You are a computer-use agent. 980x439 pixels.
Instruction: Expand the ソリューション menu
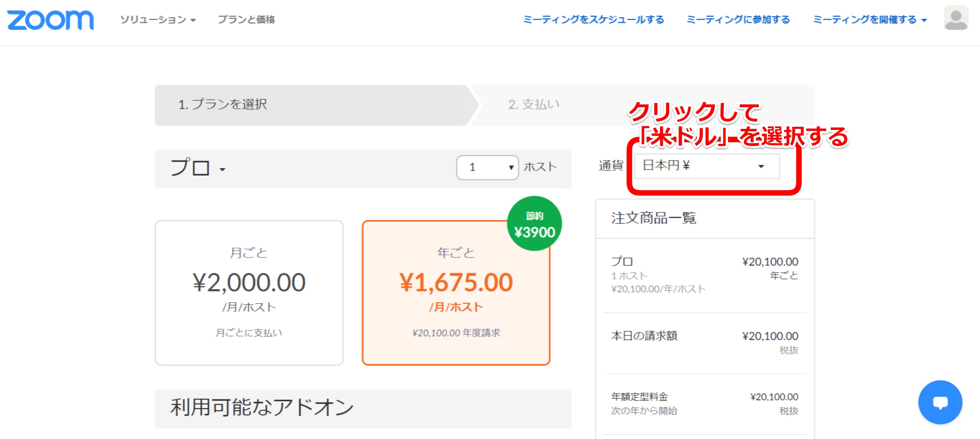click(158, 20)
